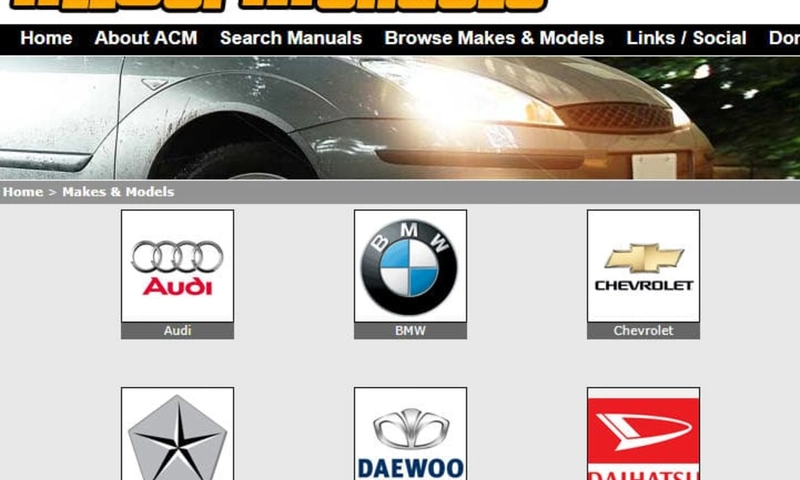Click the car headlight banner image

point(400,118)
